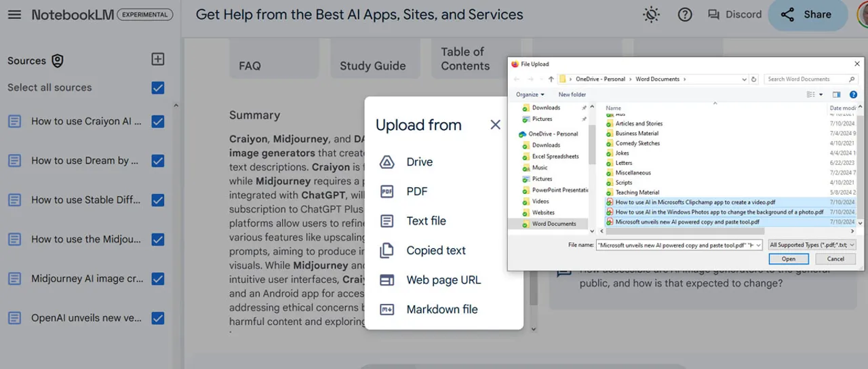Uncheck the 'Midjourney AI image cr' source
This screenshot has height=369, width=868.
click(158, 279)
